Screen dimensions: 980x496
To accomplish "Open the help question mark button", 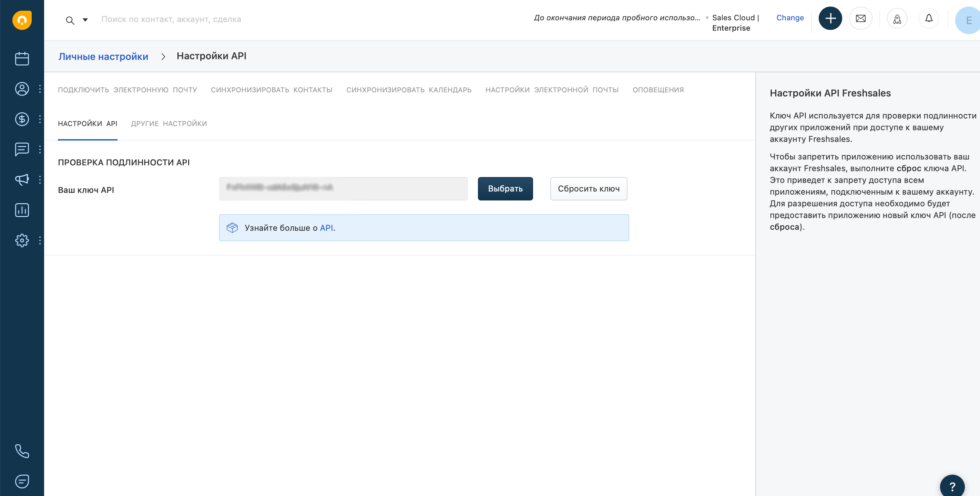I will click(952, 486).
